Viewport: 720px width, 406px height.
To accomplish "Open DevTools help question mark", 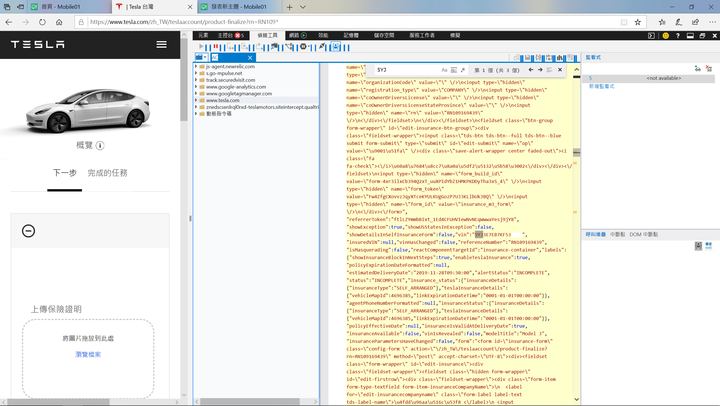I will pyautogui.click(x=678, y=35).
